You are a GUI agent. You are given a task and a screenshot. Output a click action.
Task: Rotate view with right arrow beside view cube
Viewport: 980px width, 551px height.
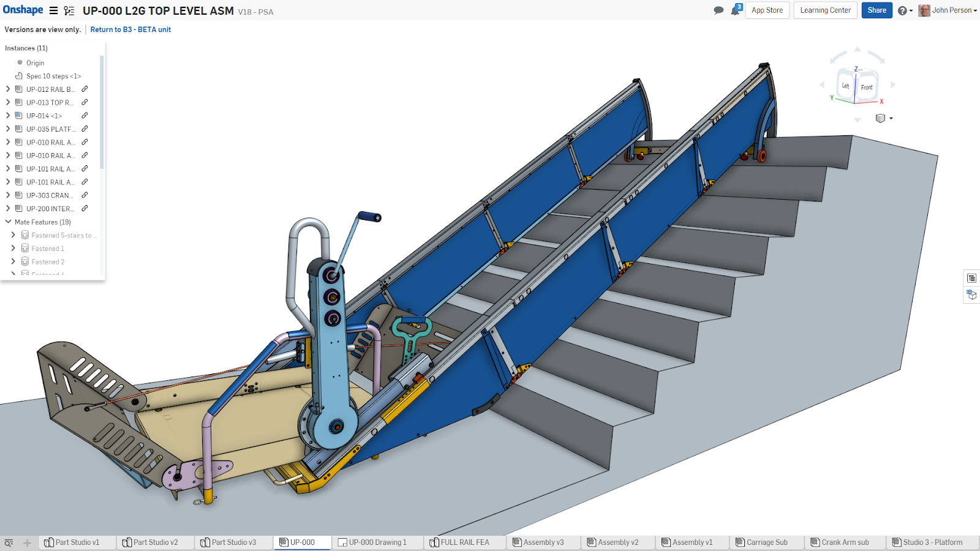coord(893,84)
